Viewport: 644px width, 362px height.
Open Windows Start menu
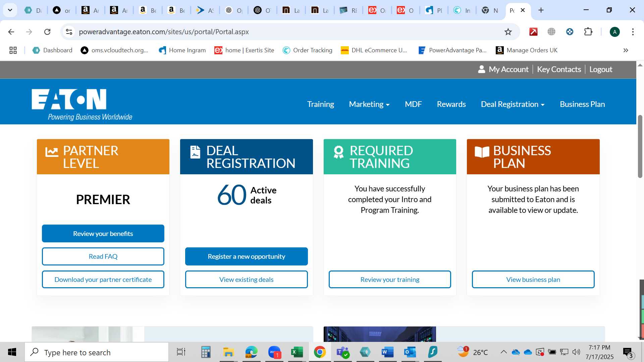coord(12,352)
